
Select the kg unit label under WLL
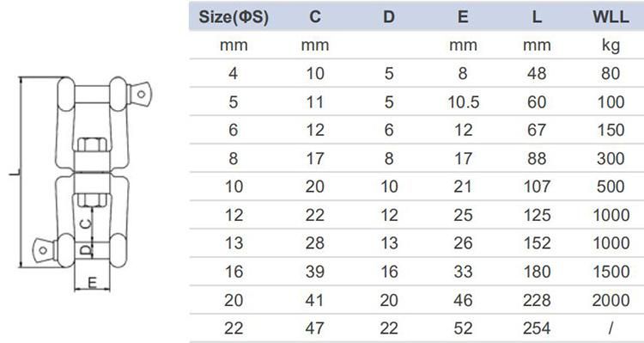(x=611, y=46)
